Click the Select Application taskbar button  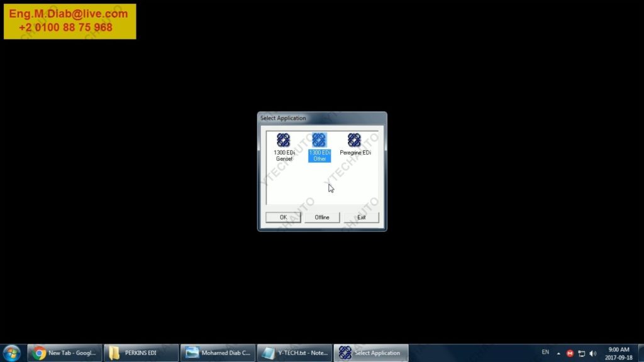click(x=370, y=353)
